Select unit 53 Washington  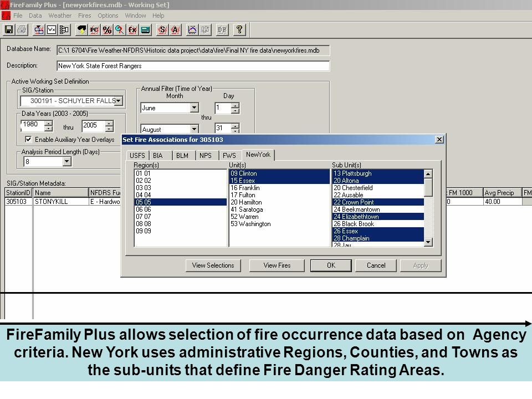(x=279, y=224)
